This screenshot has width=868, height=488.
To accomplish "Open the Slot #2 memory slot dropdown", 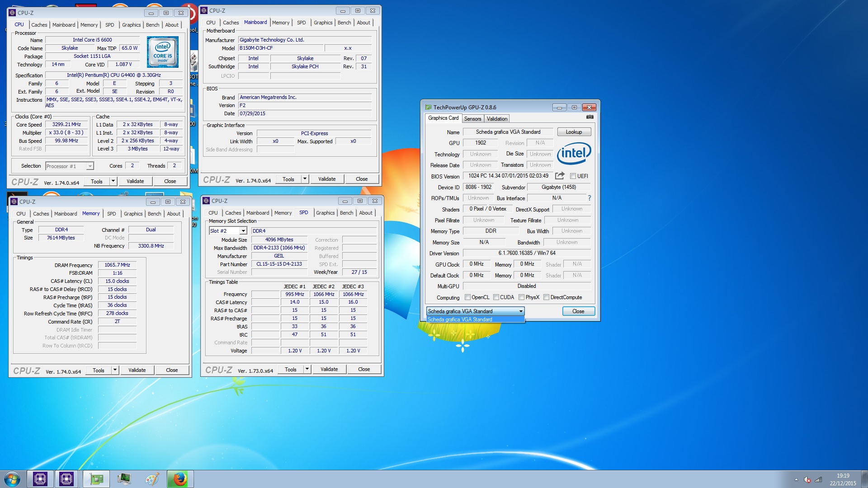I will 228,231.
